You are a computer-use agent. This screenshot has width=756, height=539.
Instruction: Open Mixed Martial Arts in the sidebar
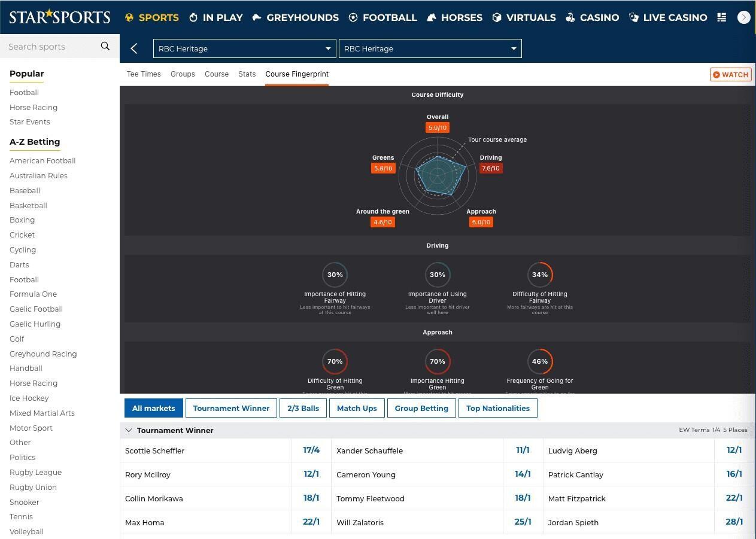(x=42, y=413)
